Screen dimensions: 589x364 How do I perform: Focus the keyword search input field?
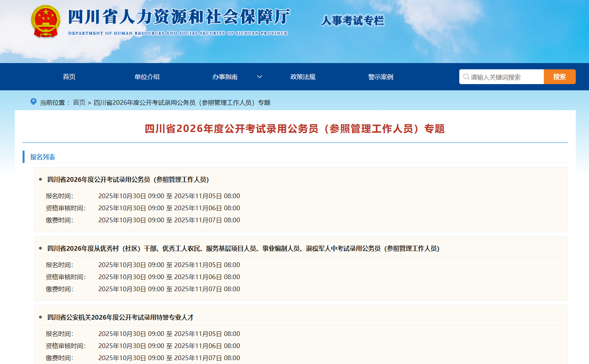(x=504, y=77)
